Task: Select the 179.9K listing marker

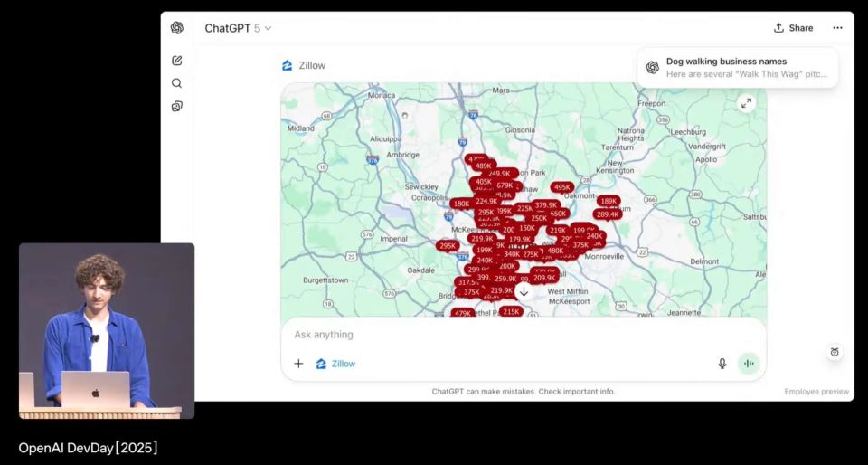Action: click(520, 239)
